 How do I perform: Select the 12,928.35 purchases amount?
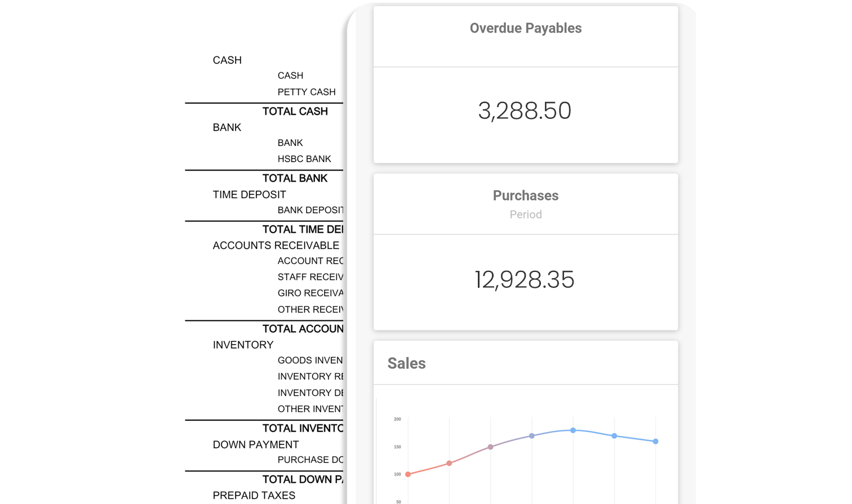point(525,279)
